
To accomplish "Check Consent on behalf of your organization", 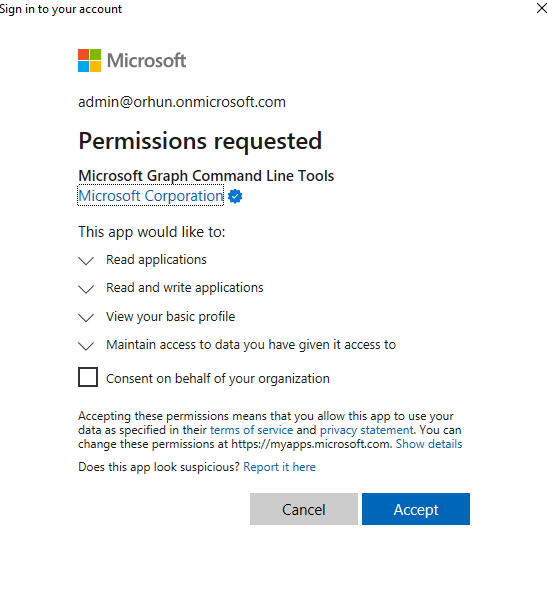I will (88, 377).
